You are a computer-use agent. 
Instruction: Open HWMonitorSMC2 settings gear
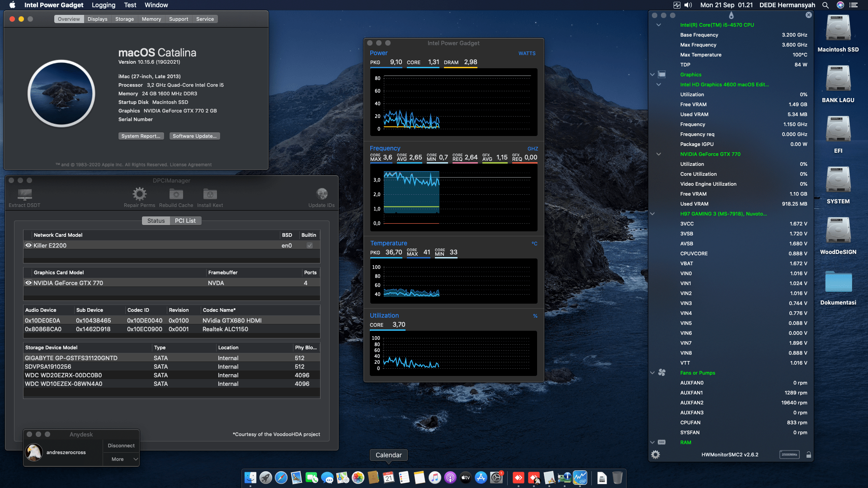tap(656, 455)
